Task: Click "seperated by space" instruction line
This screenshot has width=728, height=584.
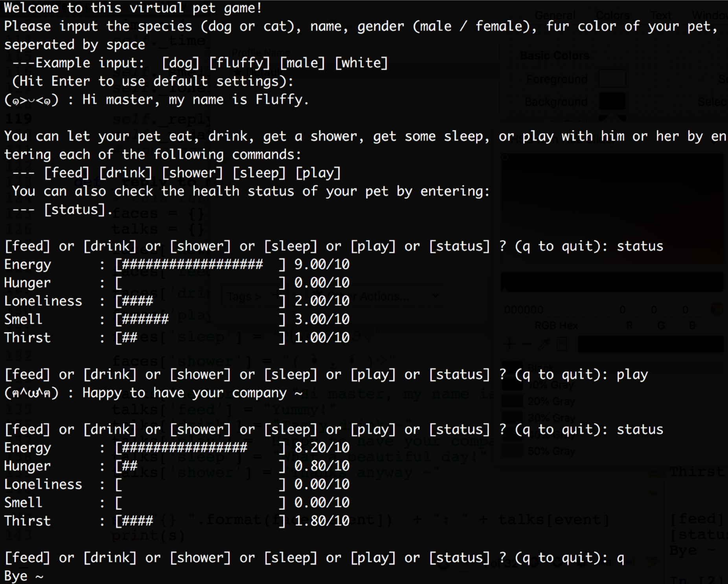Action: point(74,45)
